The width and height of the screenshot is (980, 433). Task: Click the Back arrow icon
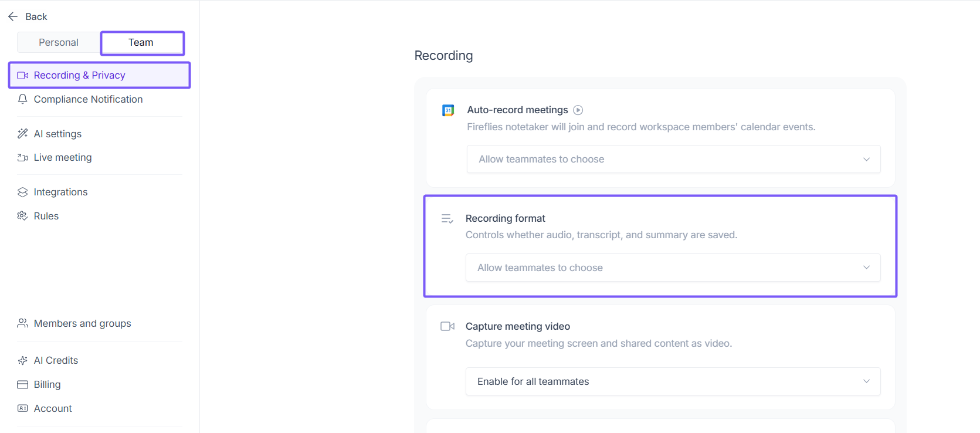click(13, 16)
